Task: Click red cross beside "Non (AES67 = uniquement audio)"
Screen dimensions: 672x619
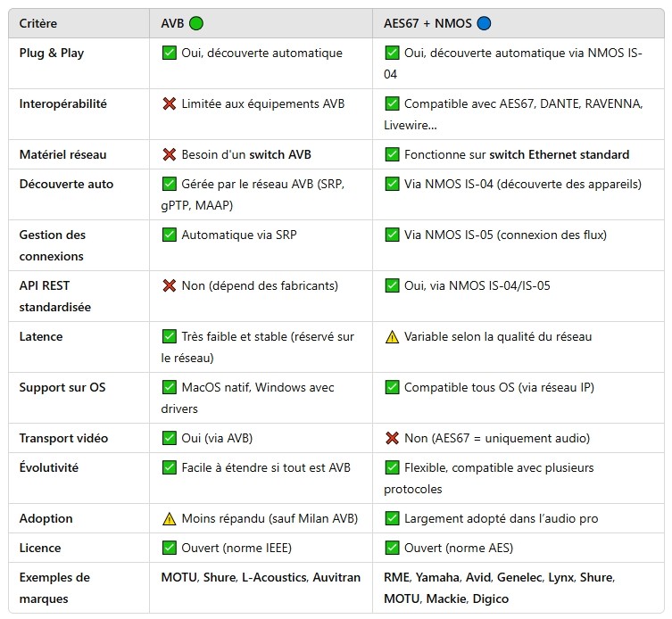Action: (392, 439)
